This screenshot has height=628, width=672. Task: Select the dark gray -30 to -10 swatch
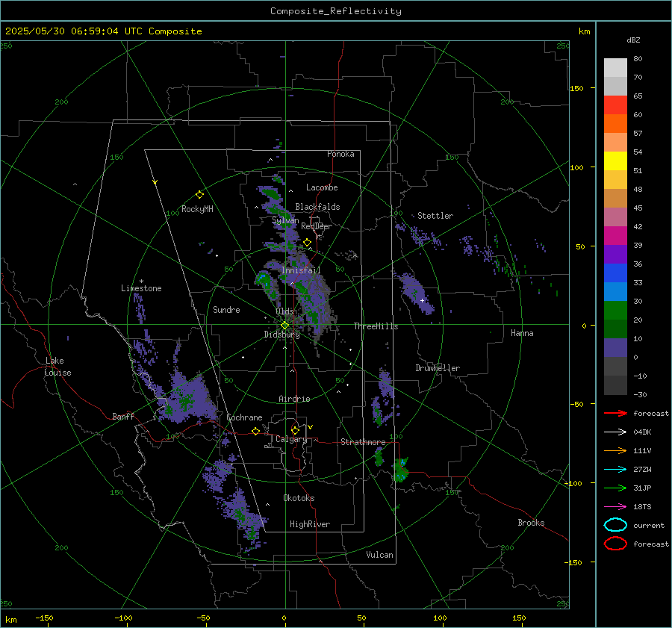point(615,385)
